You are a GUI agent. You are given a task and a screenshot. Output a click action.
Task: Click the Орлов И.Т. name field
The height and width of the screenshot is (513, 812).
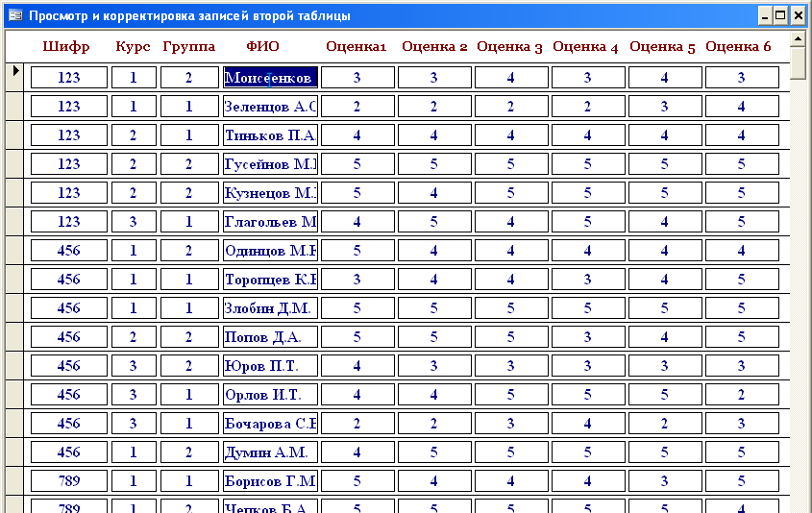point(270,395)
